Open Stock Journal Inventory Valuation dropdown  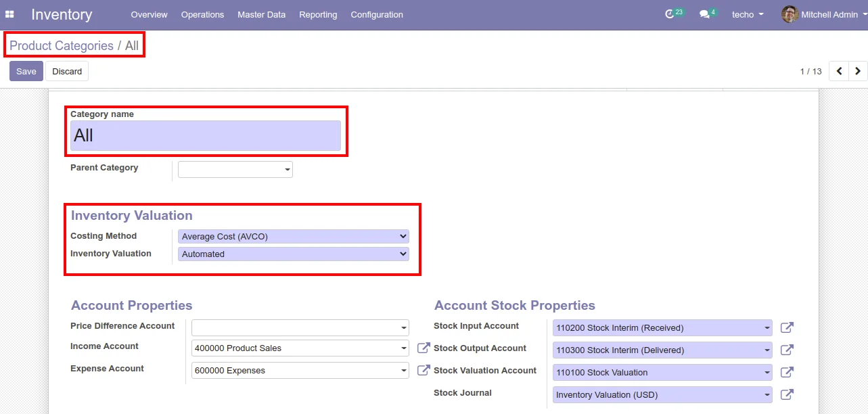coord(662,394)
